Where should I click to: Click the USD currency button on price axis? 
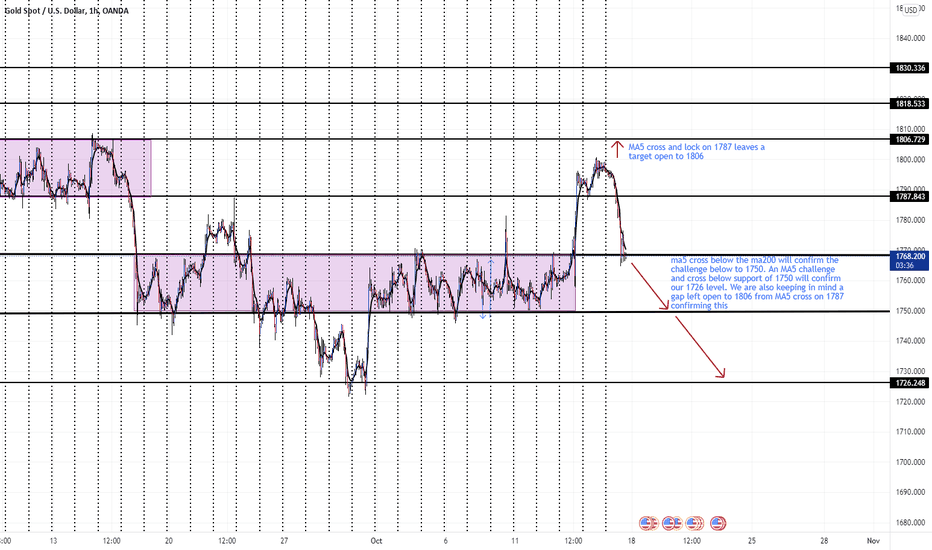[911, 10]
